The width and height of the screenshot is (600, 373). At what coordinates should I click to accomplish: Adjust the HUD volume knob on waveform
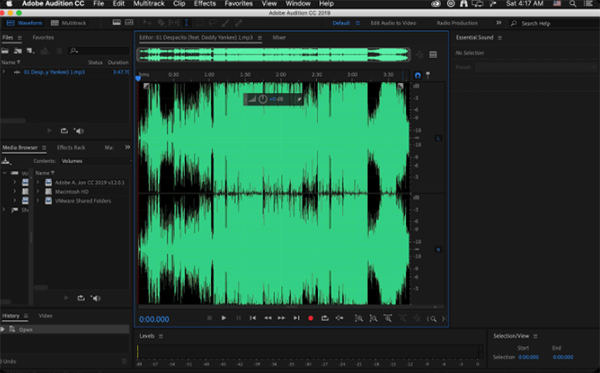click(262, 99)
